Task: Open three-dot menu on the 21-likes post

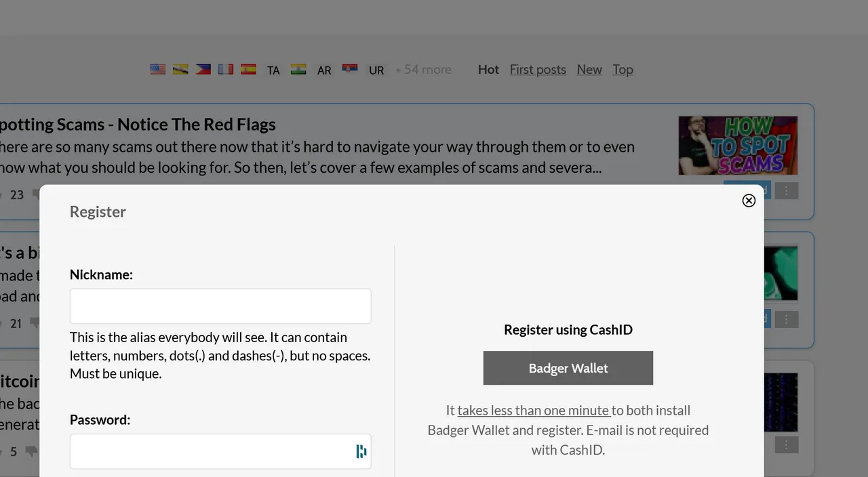Action: coord(786,318)
